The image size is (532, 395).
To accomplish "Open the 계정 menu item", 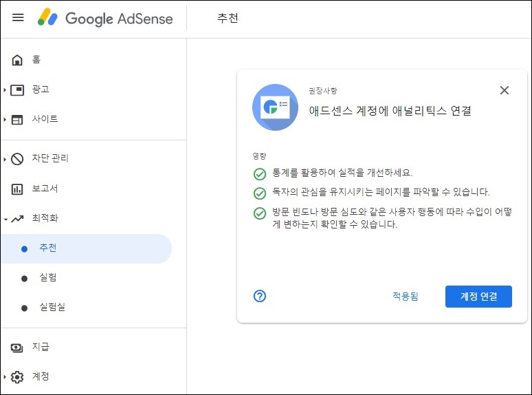I will pos(41,376).
